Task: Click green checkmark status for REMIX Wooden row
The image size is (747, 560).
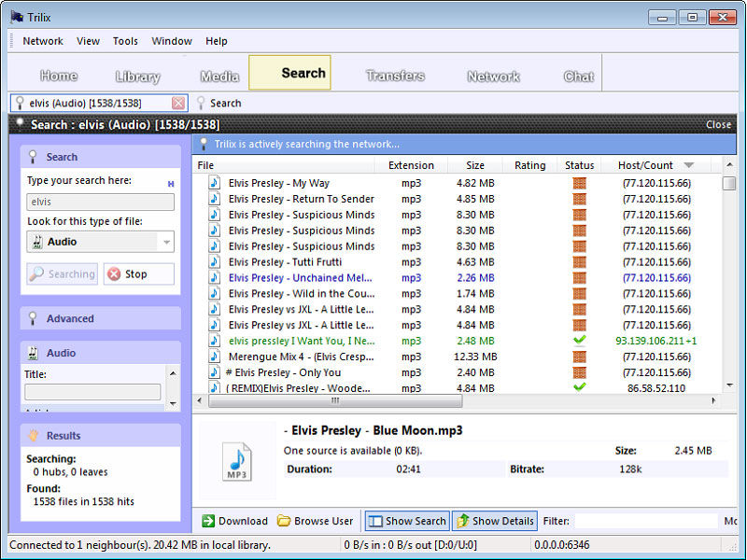Action: point(579,386)
